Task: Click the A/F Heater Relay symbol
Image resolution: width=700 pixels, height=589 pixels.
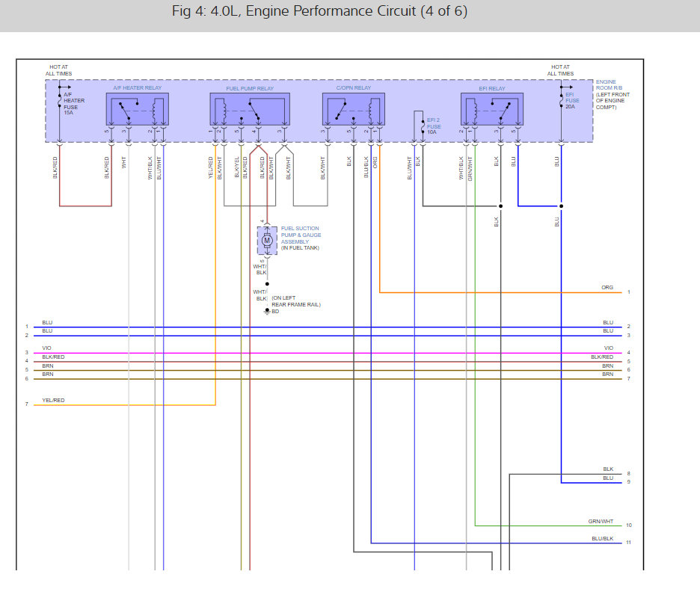Action: (137, 109)
